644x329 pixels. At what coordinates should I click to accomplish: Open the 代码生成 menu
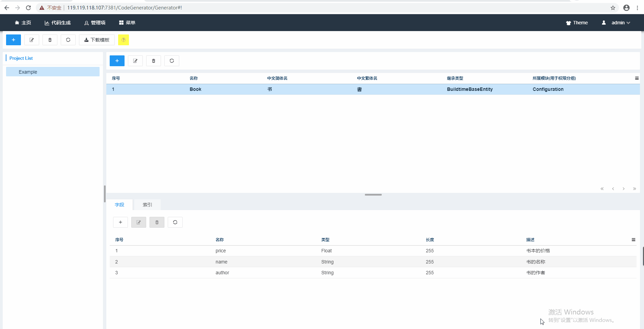(58, 23)
